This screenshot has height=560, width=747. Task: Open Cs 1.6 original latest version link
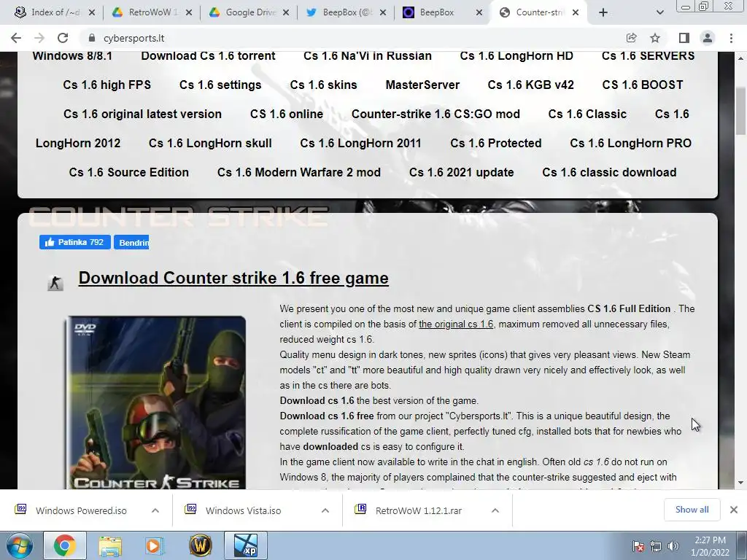(x=142, y=114)
